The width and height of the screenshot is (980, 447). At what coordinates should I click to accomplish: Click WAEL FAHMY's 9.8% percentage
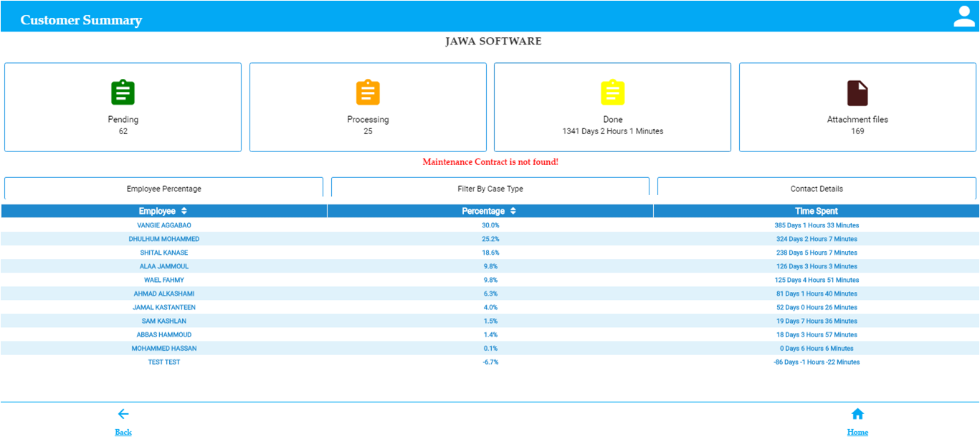tap(490, 280)
